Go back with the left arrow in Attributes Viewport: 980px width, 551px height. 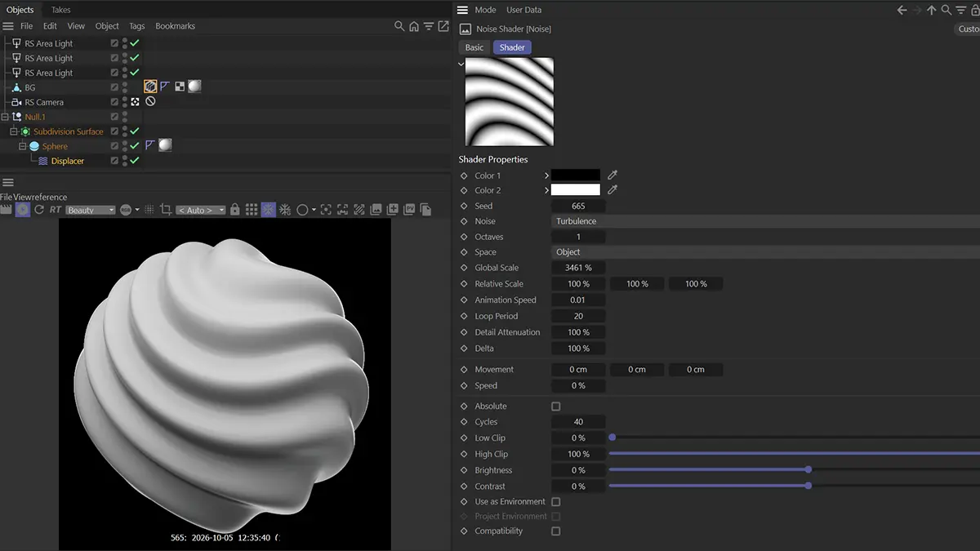[x=902, y=10]
